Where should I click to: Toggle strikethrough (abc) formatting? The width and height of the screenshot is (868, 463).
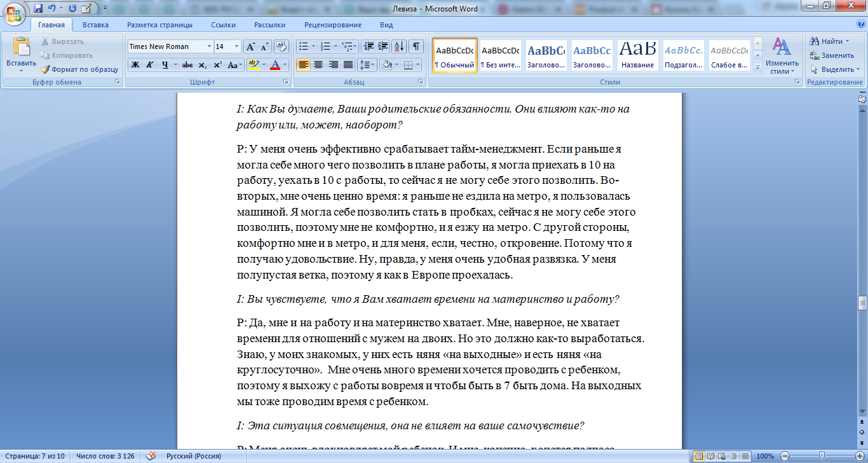click(x=187, y=65)
